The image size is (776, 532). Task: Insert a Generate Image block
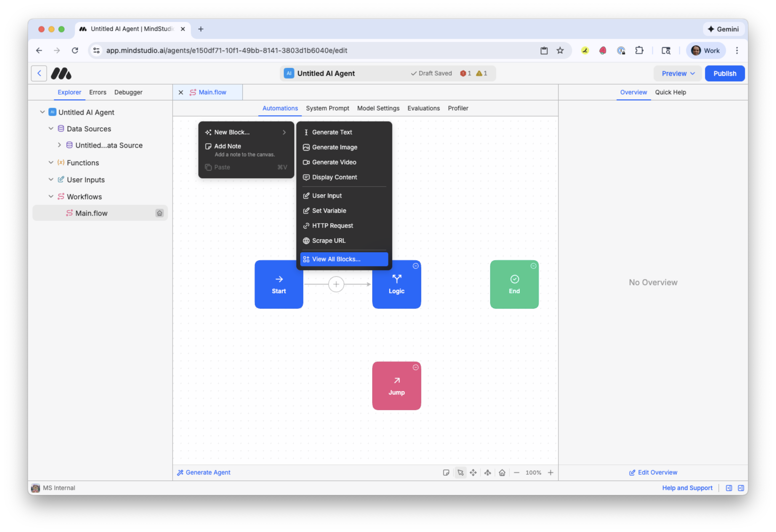point(334,147)
